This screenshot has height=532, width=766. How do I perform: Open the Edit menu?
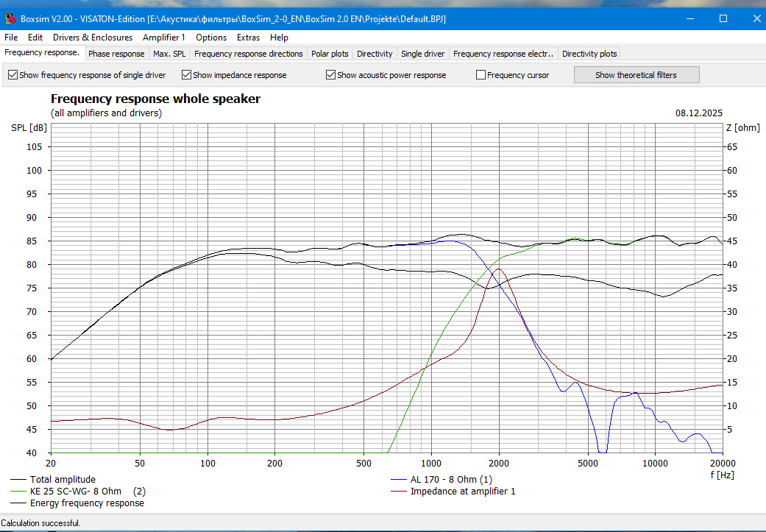pos(35,37)
